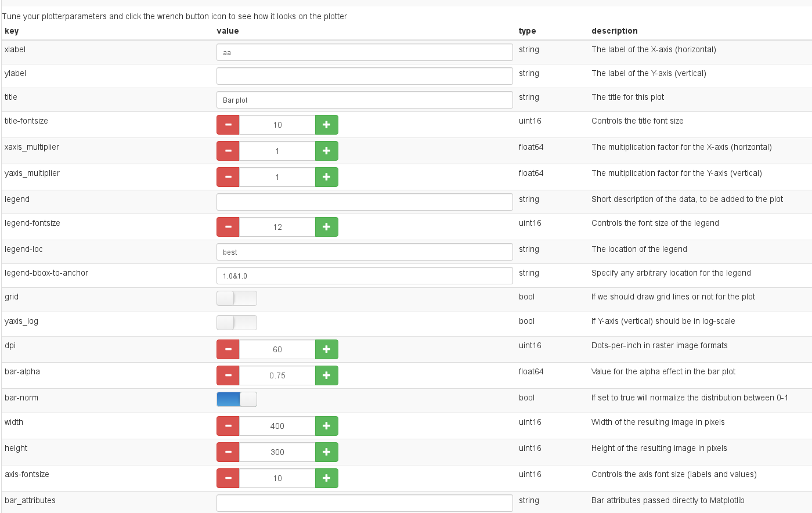Click the 'value' column header
Screen dimensions: 812x513
(228, 31)
